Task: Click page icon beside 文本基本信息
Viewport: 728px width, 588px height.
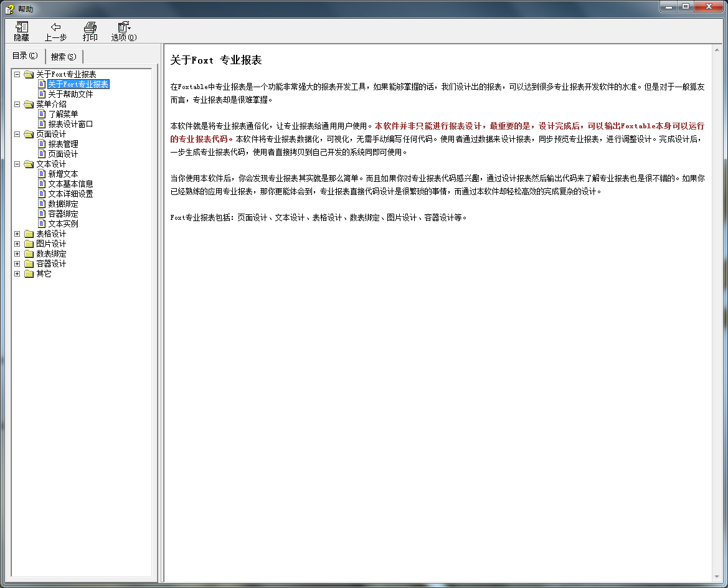Action: (x=42, y=184)
